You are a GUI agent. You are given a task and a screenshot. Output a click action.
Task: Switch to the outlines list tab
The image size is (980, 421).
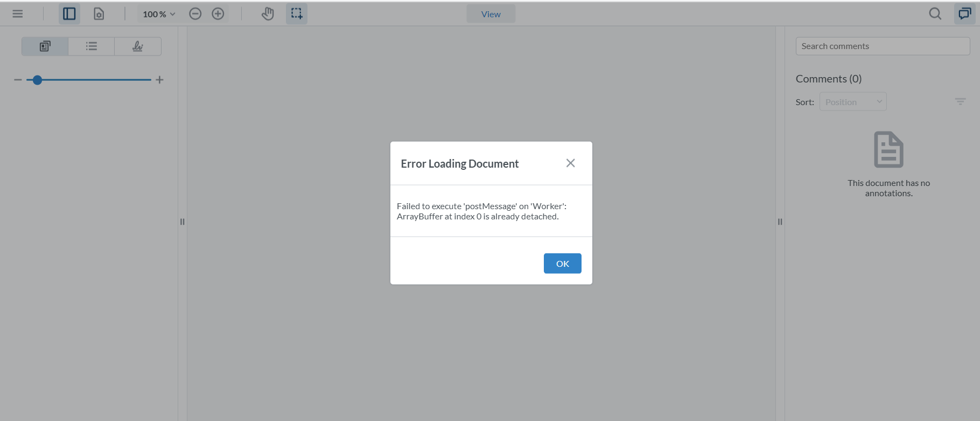(92, 46)
